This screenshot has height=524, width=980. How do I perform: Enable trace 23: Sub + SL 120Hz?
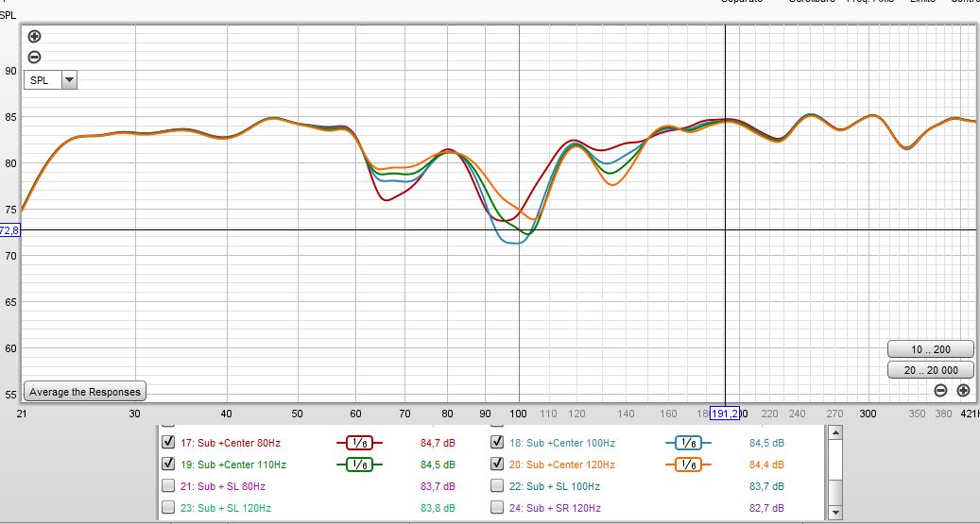click(x=168, y=507)
